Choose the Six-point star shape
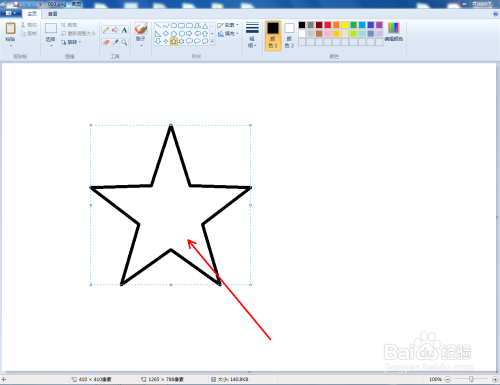Image resolution: width=500 pixels, height=385 pixels. pyautogui.click(x=181, y=41)
